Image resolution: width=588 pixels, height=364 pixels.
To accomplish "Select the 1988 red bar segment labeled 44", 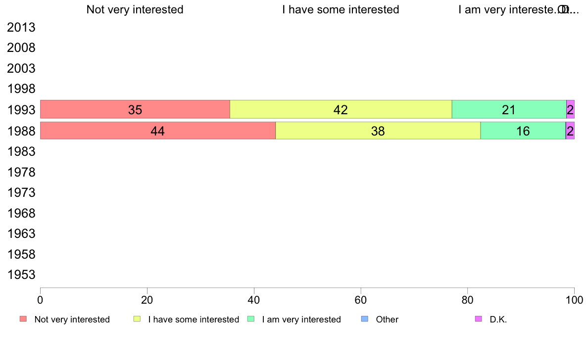I will click(x=158, y=131).
